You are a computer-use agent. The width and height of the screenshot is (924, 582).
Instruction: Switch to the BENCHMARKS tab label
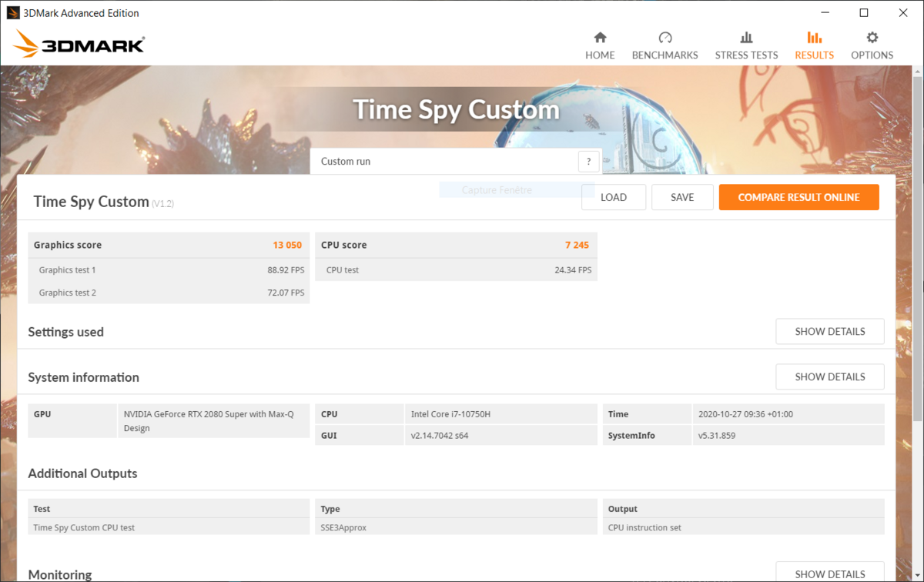(665, 55)
